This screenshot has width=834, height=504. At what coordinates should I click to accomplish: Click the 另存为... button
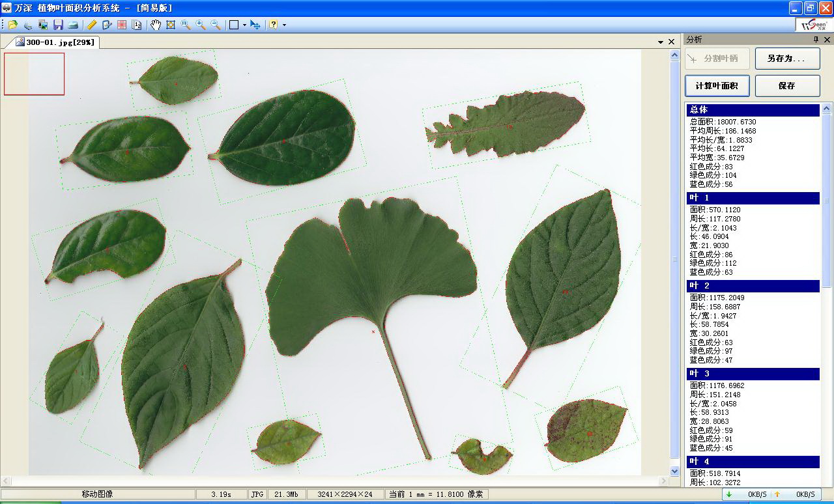(786, 59)
